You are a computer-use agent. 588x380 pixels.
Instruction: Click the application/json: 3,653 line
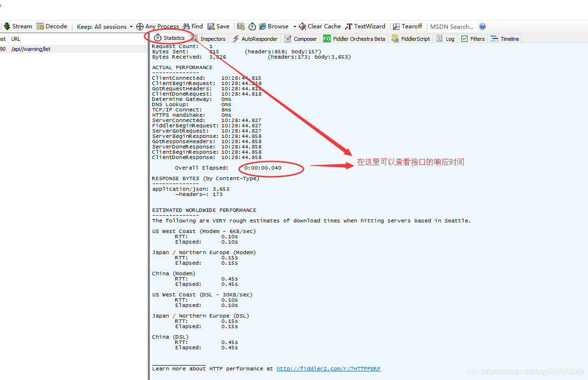click(x=191, y=189)
